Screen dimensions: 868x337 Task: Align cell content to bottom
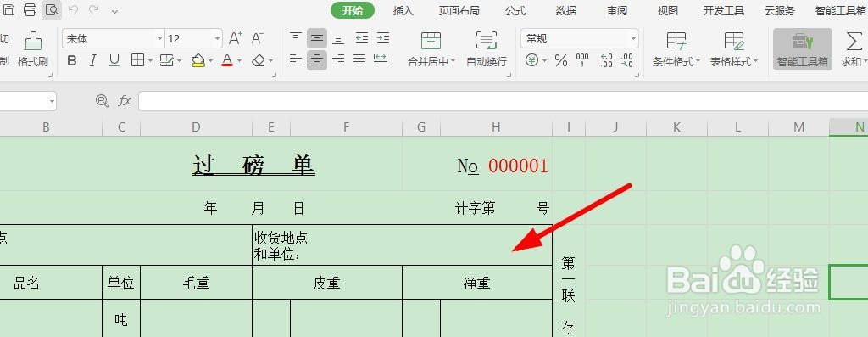tap(338, 38)
